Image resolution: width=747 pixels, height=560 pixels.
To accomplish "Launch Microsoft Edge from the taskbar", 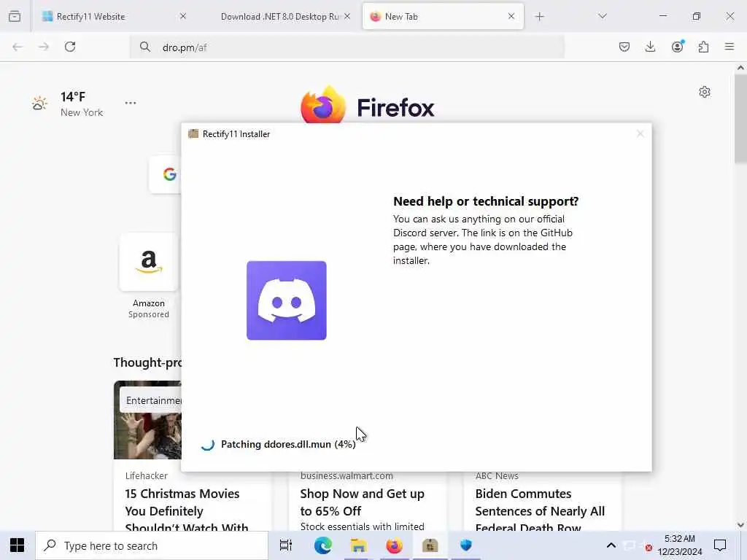I will [323, 545].
